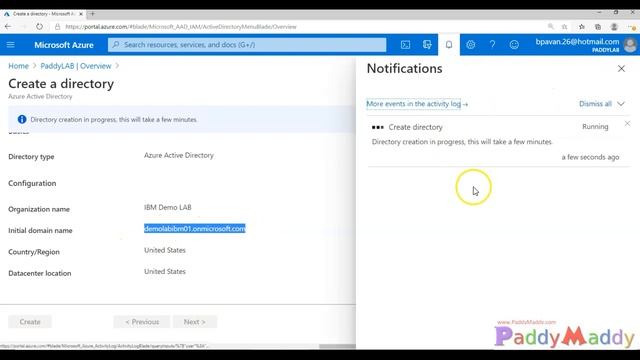Click the Create button
The height and width of the screenshot is (360, 640).
pyautogui.click(x=30, y=322)
